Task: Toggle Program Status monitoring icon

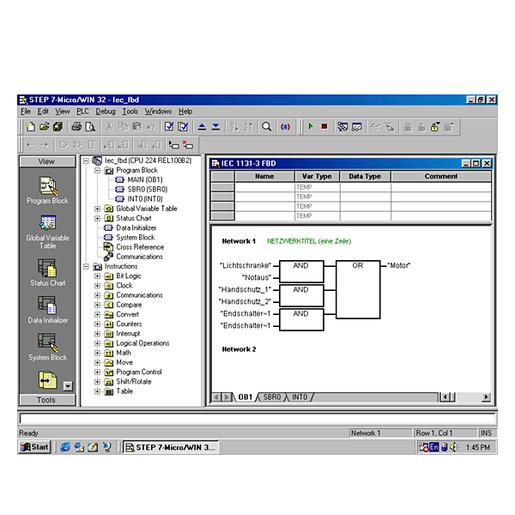Action: (342, 127)
